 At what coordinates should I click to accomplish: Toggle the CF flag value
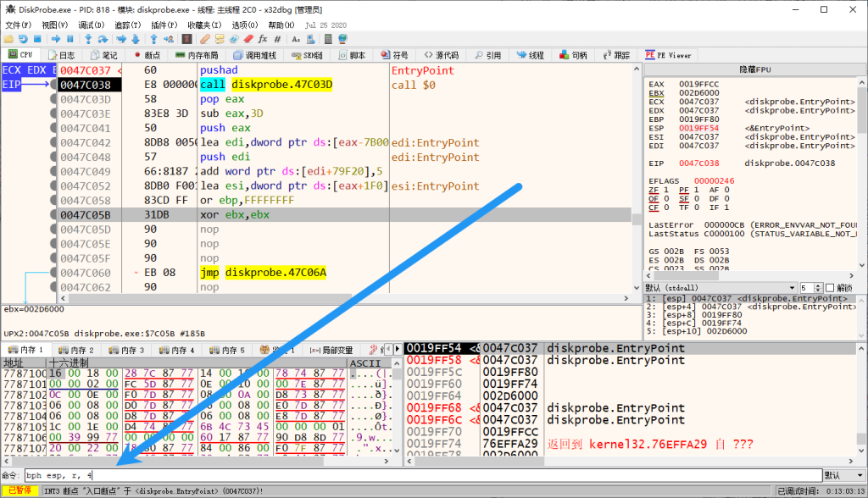point(666,207)
